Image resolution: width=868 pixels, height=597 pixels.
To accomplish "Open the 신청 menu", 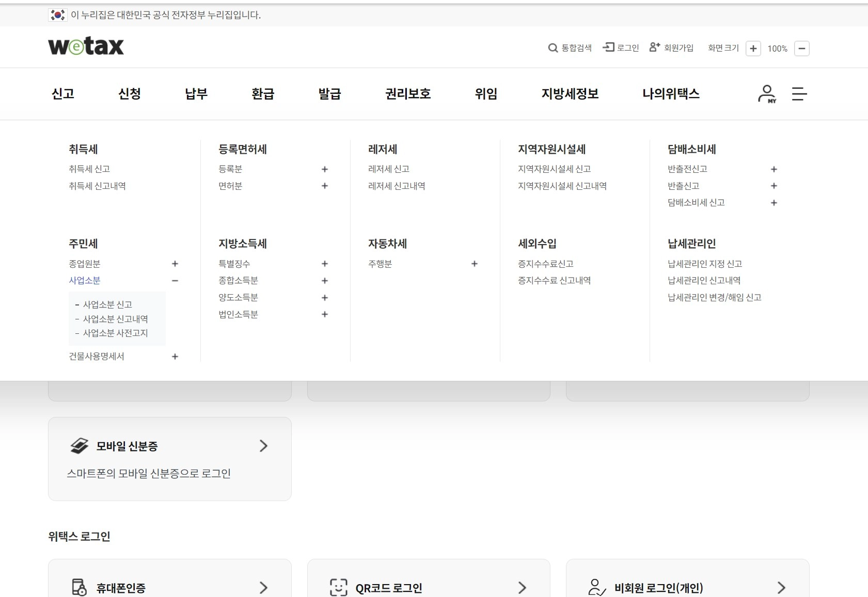I will point(130,94).
